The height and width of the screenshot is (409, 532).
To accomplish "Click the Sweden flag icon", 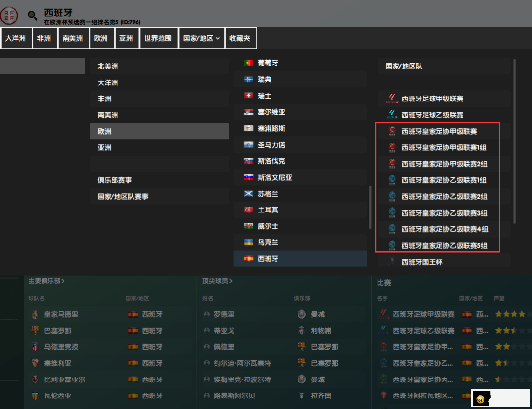I will coord(248,80).
